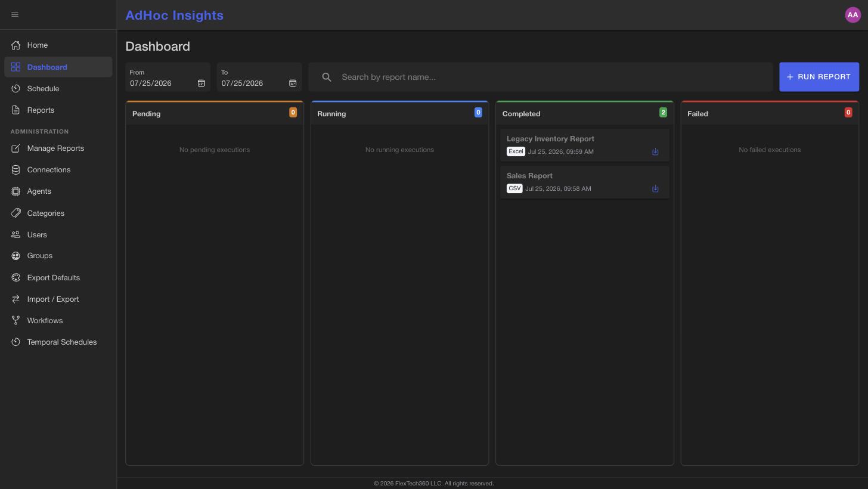This screenshot has width=868, height=489.
Task: Open the AA user avatar menu
Action: [x=852, y=15]
